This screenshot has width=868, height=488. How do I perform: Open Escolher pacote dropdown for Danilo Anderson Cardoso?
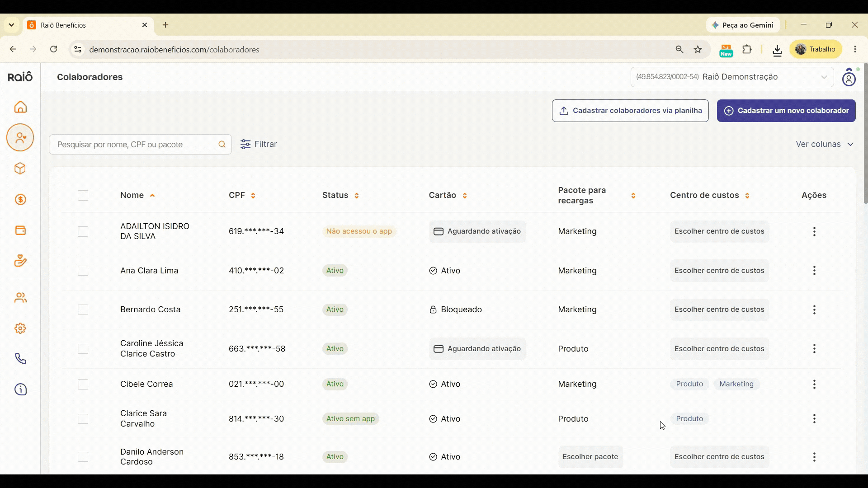click(x=590, y=457)
